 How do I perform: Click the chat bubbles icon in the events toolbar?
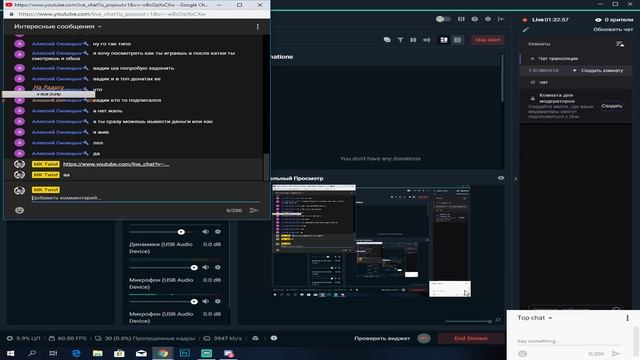387,40
